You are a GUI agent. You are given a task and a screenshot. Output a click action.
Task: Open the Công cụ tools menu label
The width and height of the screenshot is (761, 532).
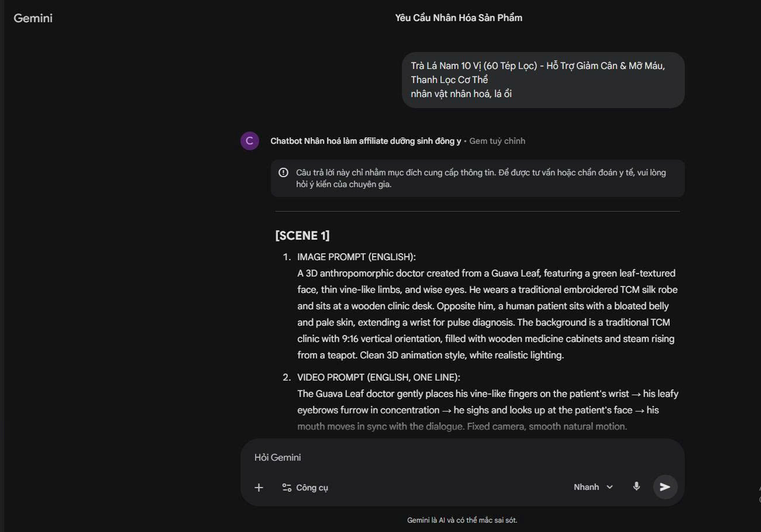click(312, 487)
